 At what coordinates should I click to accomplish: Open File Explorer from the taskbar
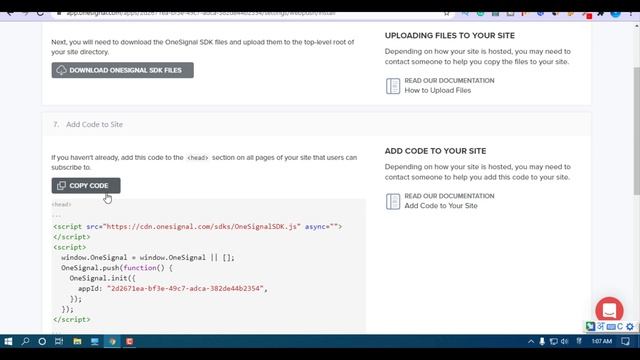77,341
